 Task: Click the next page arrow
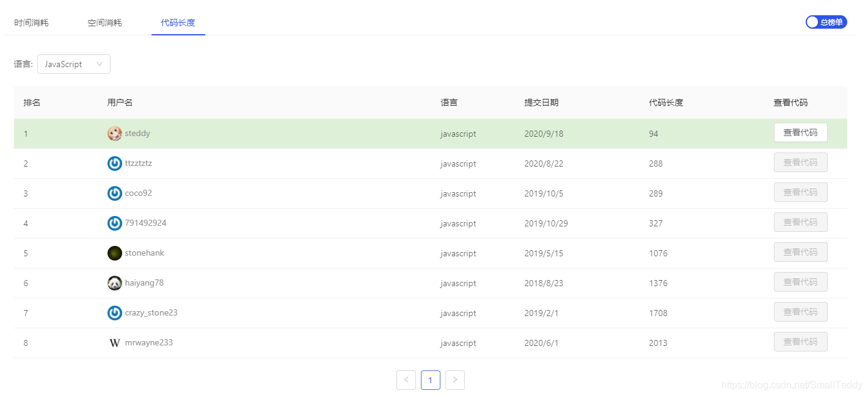[x=454, y=380]
